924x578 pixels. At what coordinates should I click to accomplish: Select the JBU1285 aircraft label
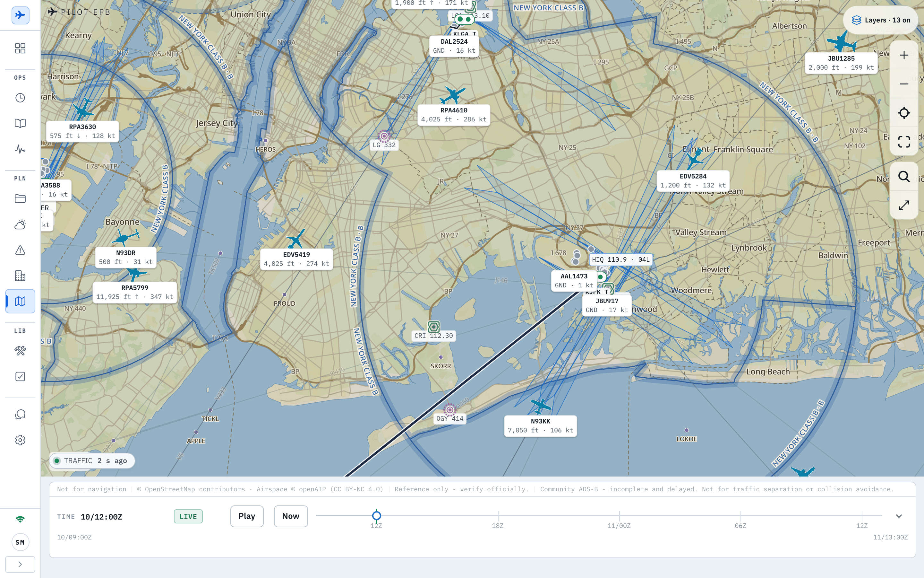(841, 63)
